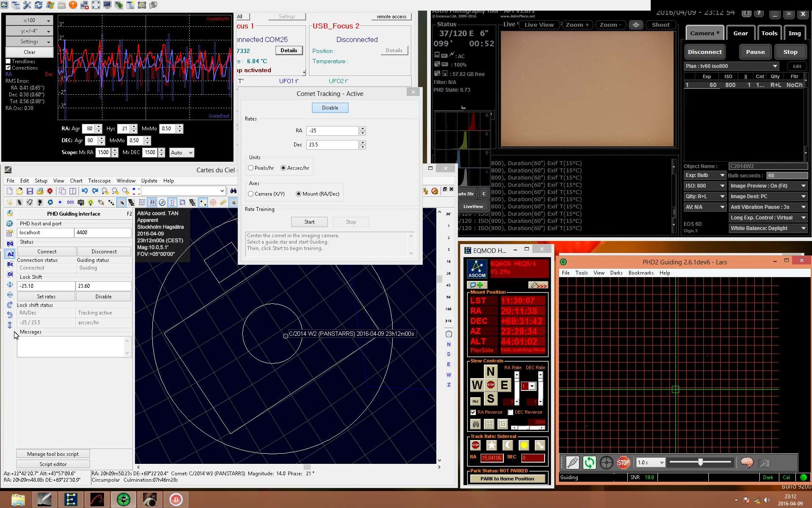Click Lock Shift RA field -25.10
The height and width of the screenshot is (508, 812).
[x=46, y=286]
